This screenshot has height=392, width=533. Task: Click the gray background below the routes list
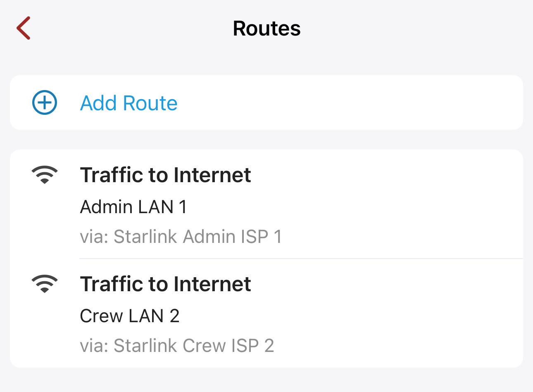[266, 380]
